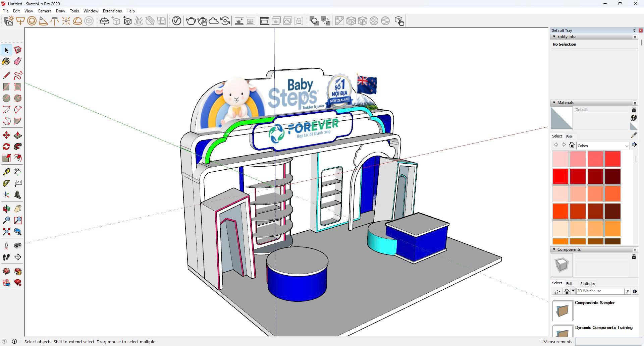The height and width of the screenshot is (346, 644).
Task: Select the Paint Bucket tool
Action: click(6, 61)
